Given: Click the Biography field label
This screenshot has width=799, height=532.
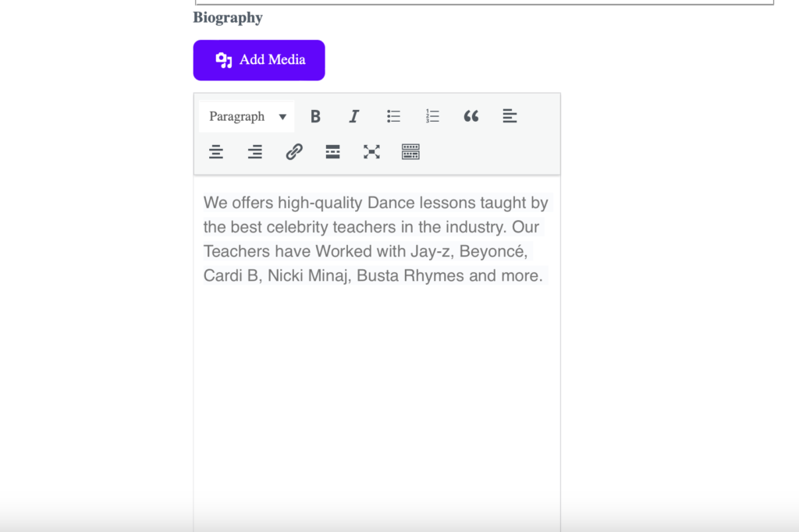Looking at the screenshot, I should 228,18.
